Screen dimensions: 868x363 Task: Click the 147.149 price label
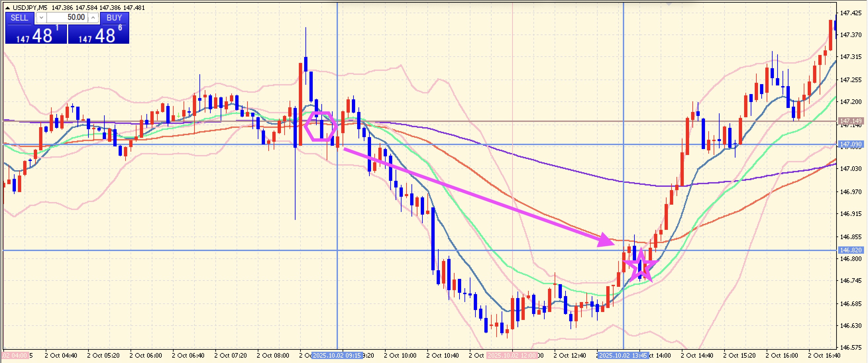pos(851,121)
